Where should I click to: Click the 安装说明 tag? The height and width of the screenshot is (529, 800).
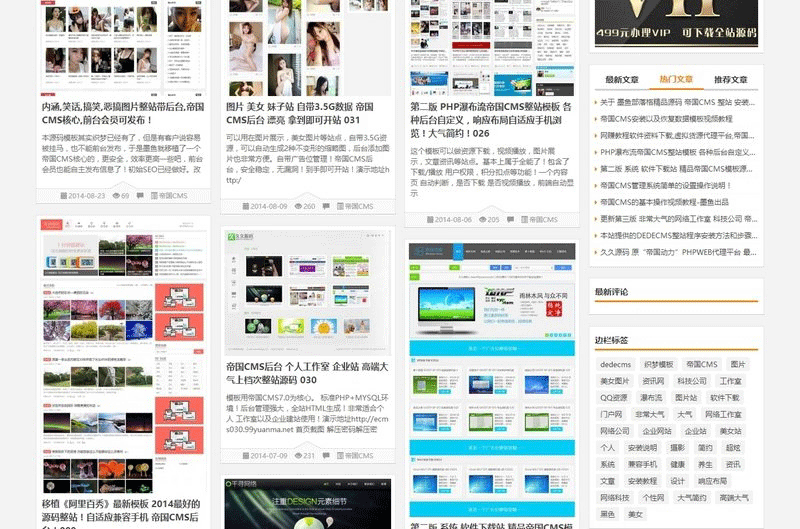pyautogui.click(x=642, y=448)
